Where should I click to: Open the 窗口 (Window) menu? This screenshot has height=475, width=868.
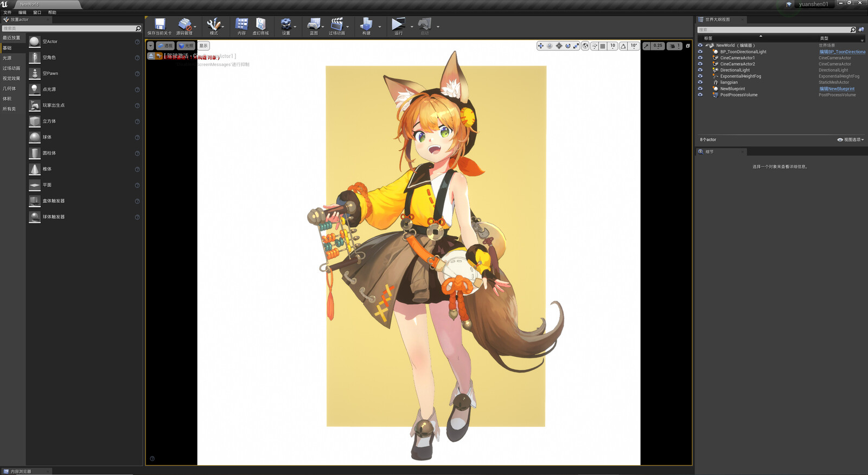click(37, 12)
